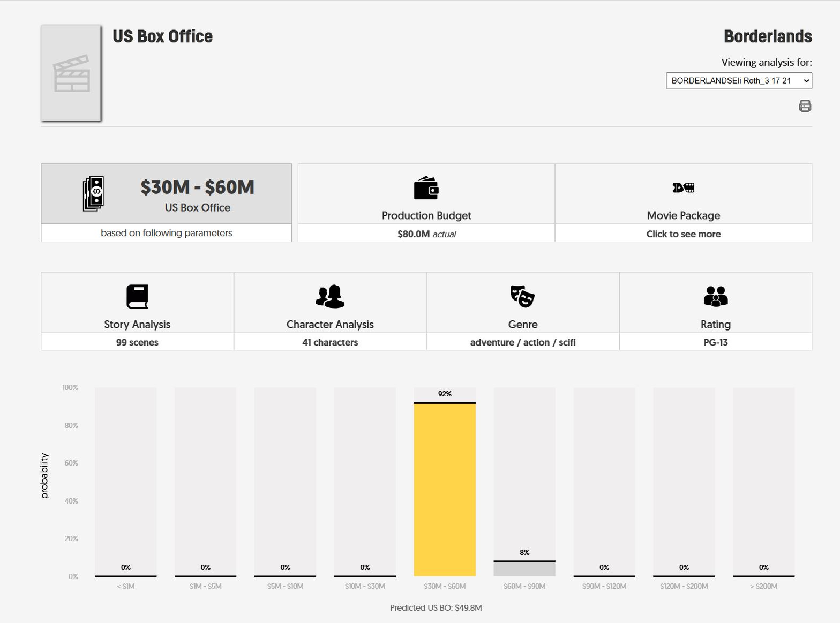Click the '8%' bar label
This screenshot has height=623, width=840.
524,552
